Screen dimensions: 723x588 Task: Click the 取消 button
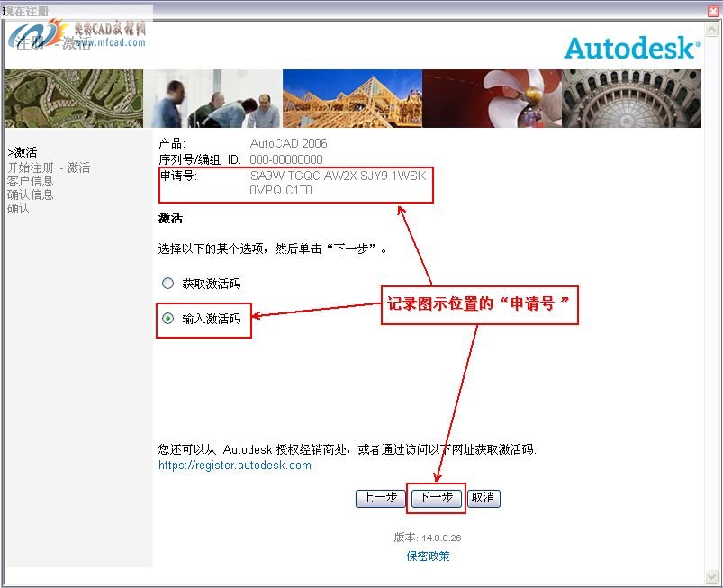pos(484,498)
